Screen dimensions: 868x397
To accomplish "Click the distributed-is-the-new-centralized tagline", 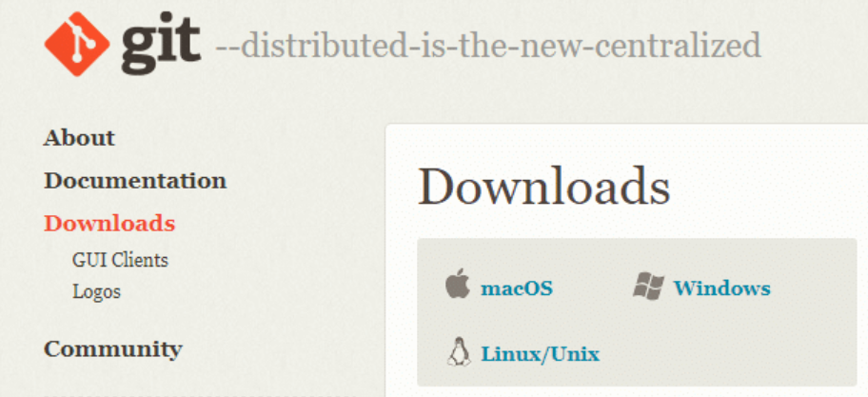I will pos(488,46).
